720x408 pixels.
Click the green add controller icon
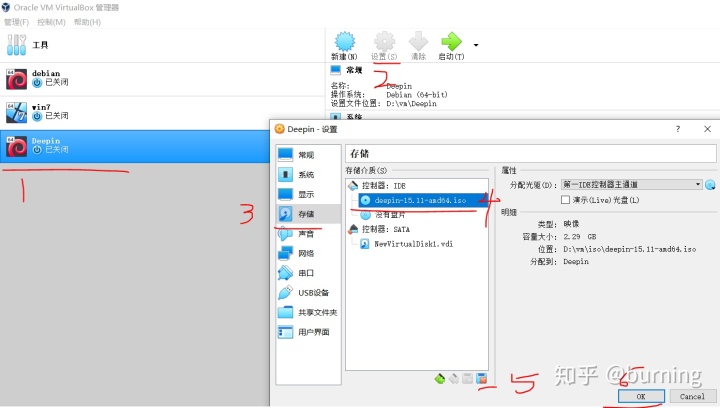[x=439, y=379]
